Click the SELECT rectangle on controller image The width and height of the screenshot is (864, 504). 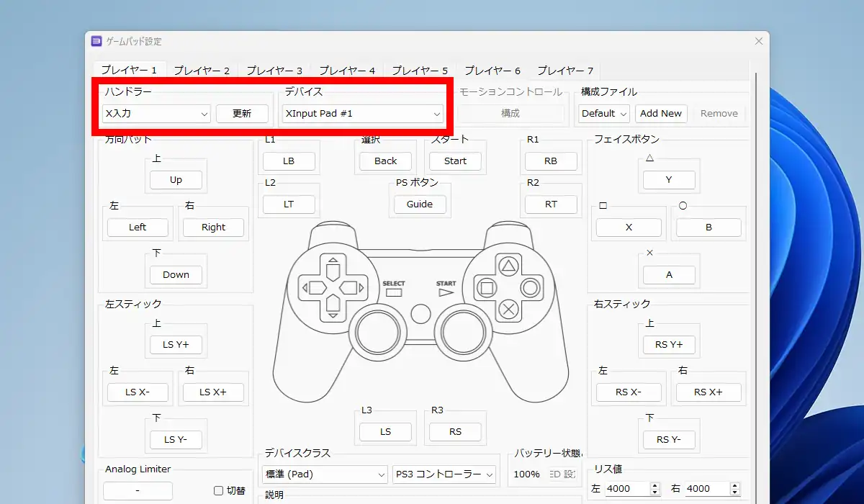pos(394,293)
